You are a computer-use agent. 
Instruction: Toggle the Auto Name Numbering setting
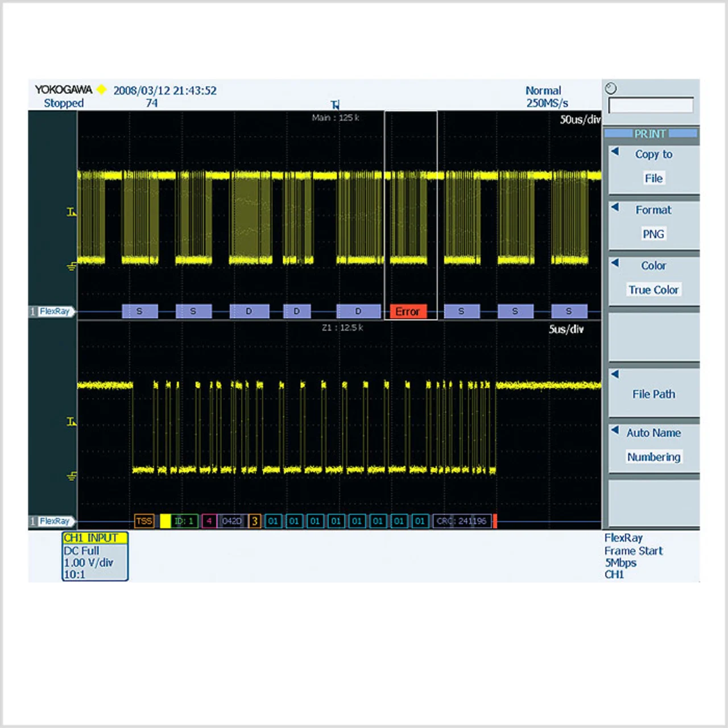coord(653,445)
